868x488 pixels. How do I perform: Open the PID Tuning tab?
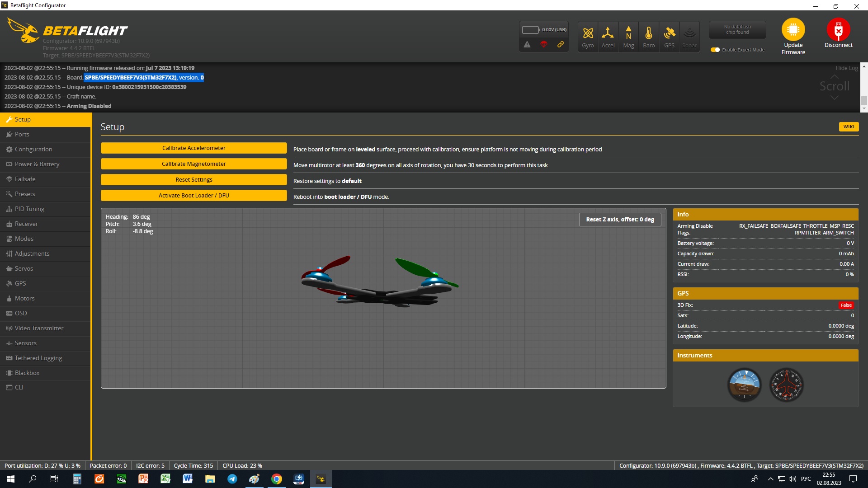(x=29, y=209)
